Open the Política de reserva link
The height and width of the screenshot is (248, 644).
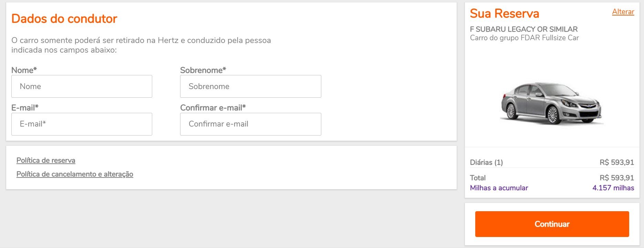click(x=46, y=160)
